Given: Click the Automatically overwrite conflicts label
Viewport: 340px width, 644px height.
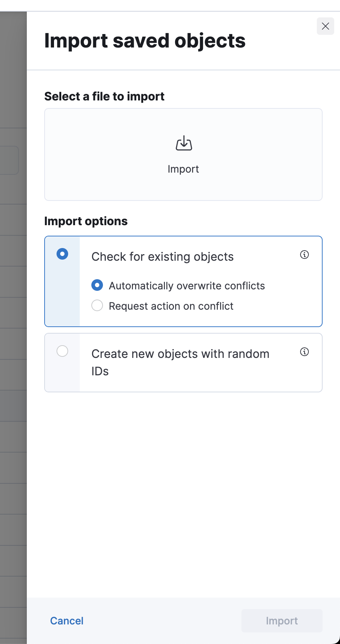Looking at the screenshot, I should pos(187,286).
